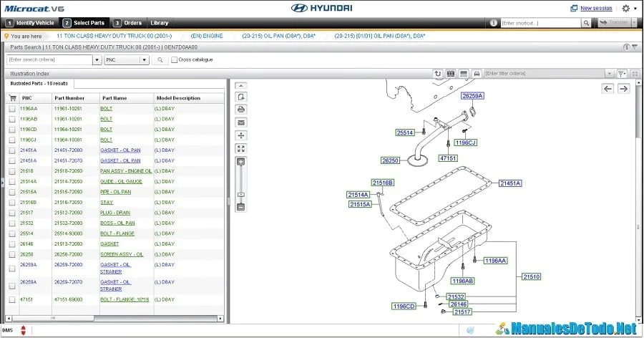644x338 pixels.
Task: Click the (20-215) OIL PAN (D8A*) breadcrumb
Action: coord(279,37)
